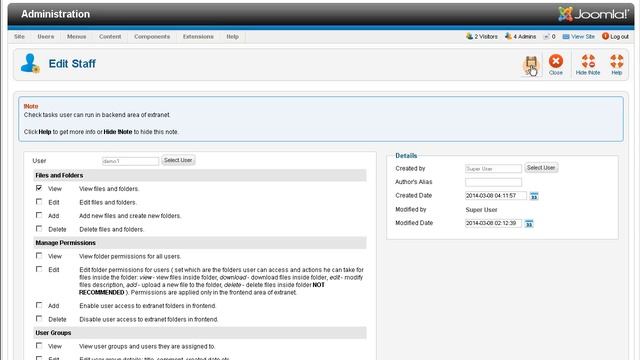Open the Content menu
The image size is (640, 360).
(x=110, y=36)
